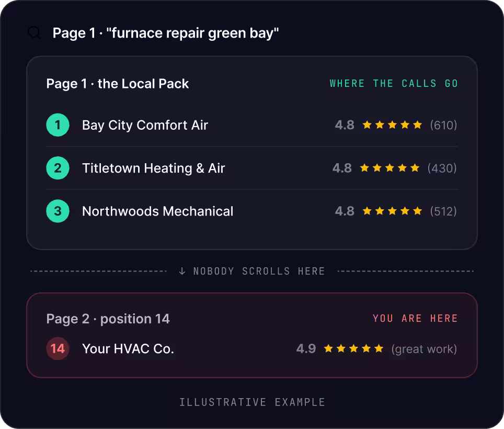Click Your HVAC Co. star rating

[x=353, y=348]
